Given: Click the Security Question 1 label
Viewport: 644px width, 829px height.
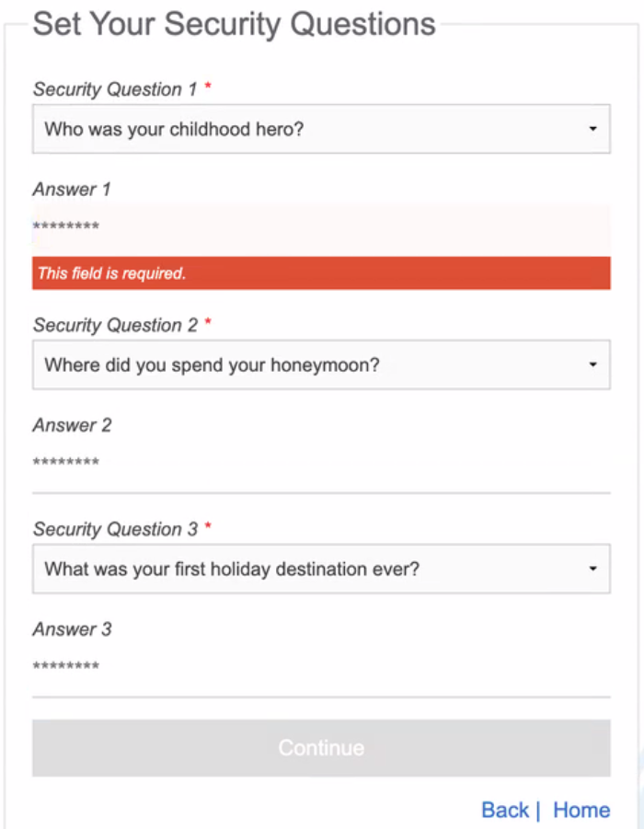Looking at the screenshot, I should (x=115, y=89).
